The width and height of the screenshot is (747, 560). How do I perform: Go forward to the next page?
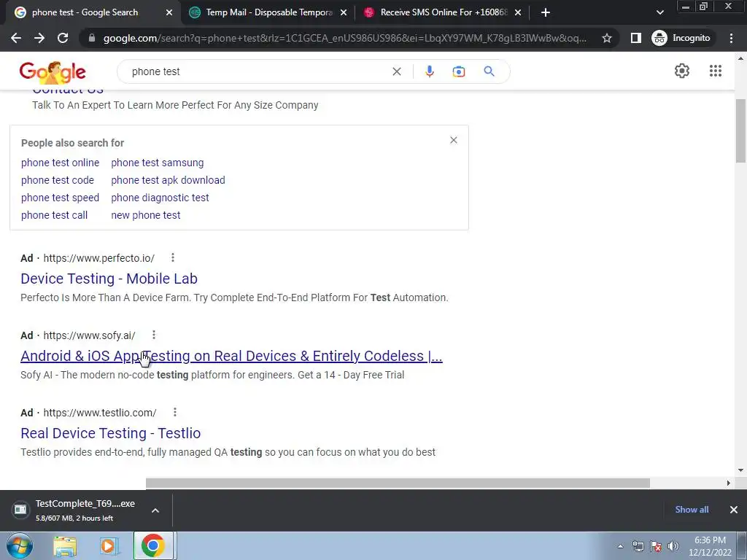point(39,38)
